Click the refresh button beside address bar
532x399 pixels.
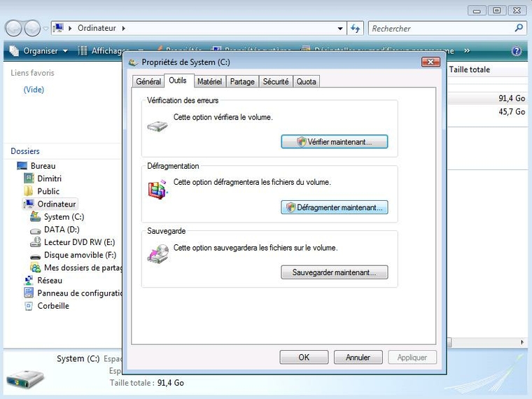coord(355,28)
